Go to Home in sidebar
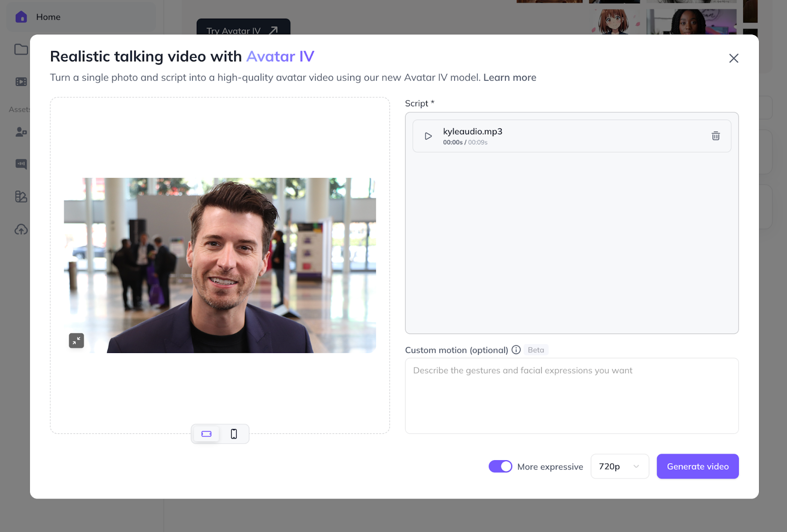This screenshot has width=787, height=532. click(48, 17)
